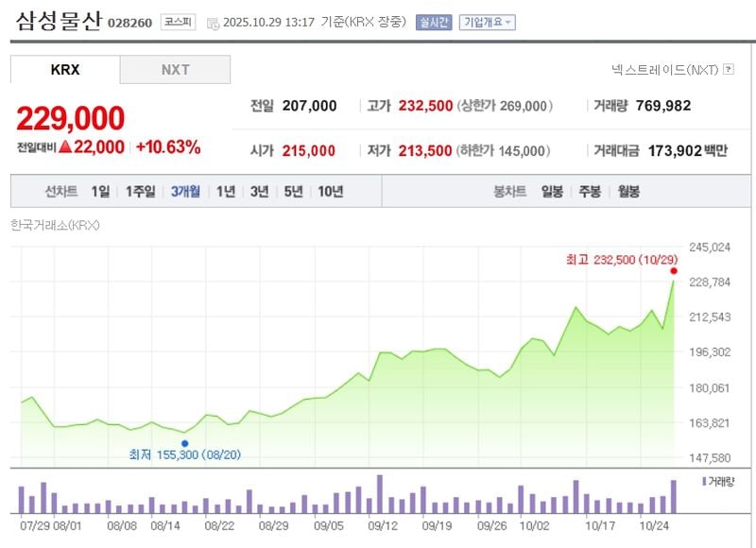Select the 일봉 candlestick chart option
756x548 pixels.
coord(552,191)
